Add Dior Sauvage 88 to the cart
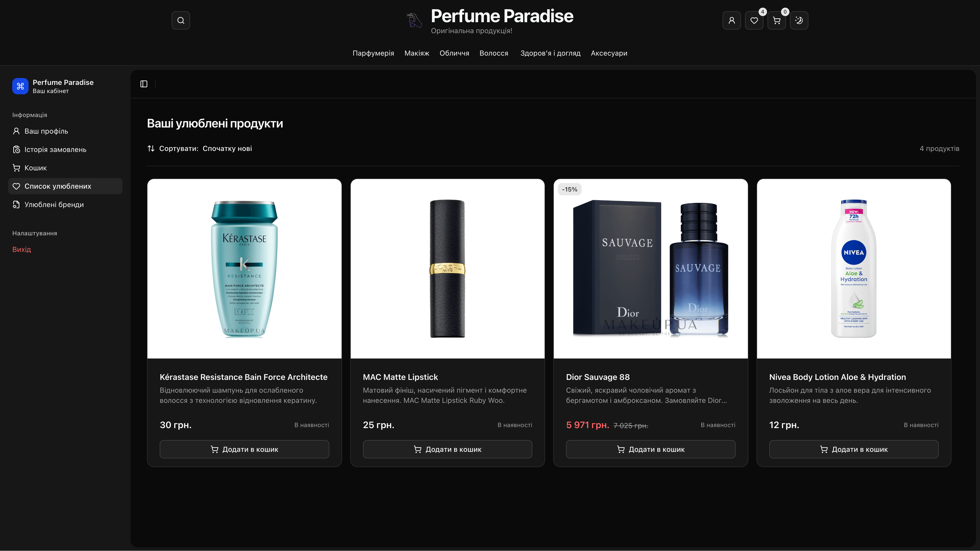Screen dimensions: 980x551 coord(650,449)
